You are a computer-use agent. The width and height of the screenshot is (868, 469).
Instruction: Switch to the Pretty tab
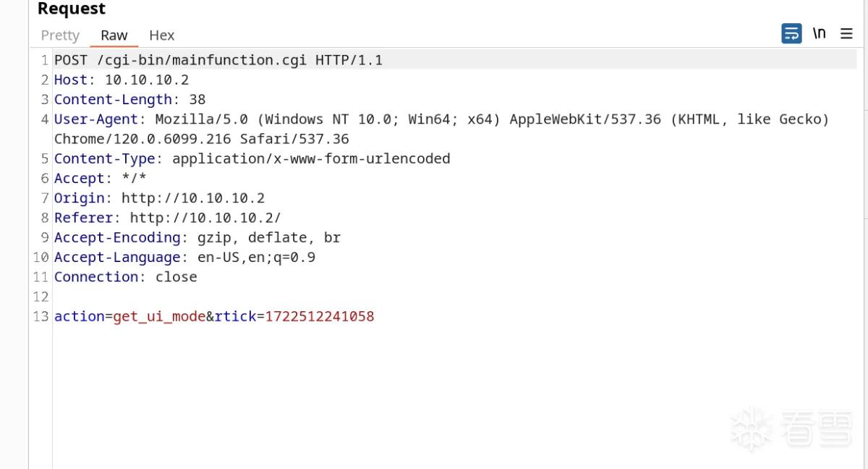point(60,35)
